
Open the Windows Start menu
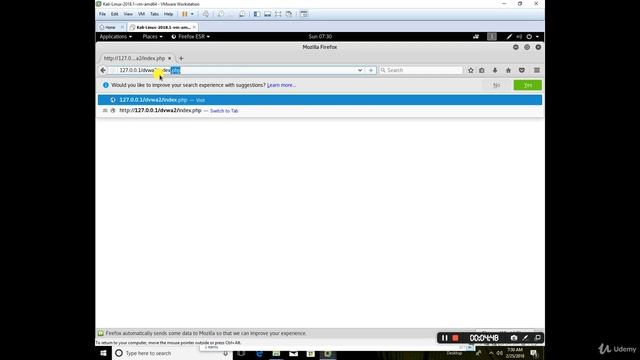pyautogui.click(x=103, y=353)
